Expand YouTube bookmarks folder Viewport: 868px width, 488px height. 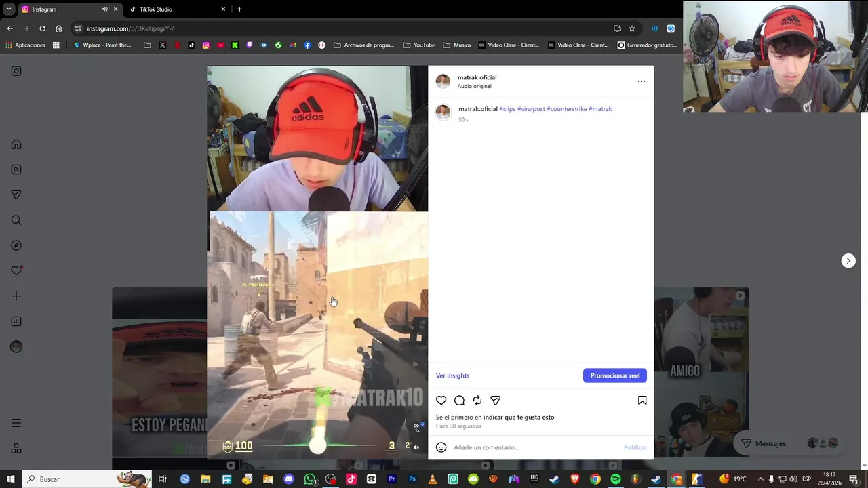pyautogui.click(x=419, y=45)
